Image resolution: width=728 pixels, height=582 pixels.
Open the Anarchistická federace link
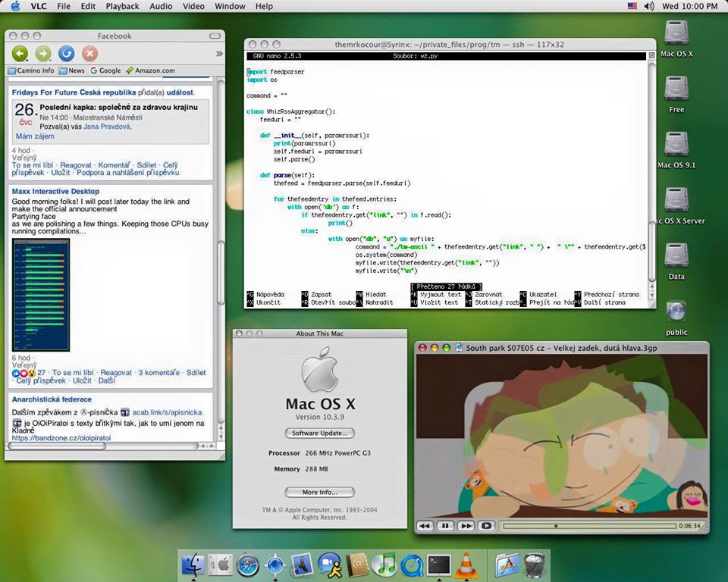click(52, 399)
